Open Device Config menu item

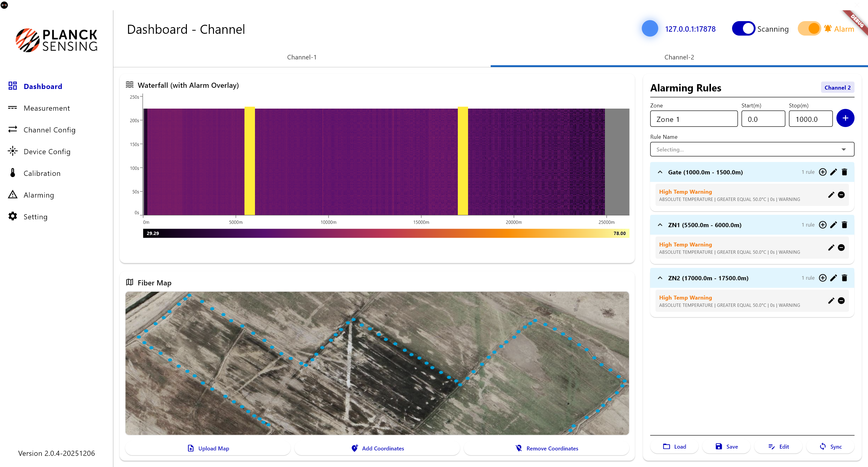47,152
